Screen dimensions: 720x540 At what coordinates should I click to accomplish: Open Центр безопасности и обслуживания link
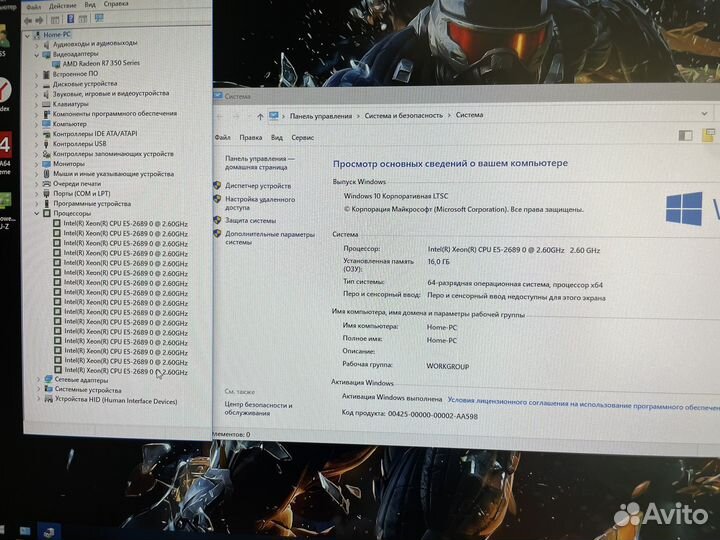click(258, 409)
